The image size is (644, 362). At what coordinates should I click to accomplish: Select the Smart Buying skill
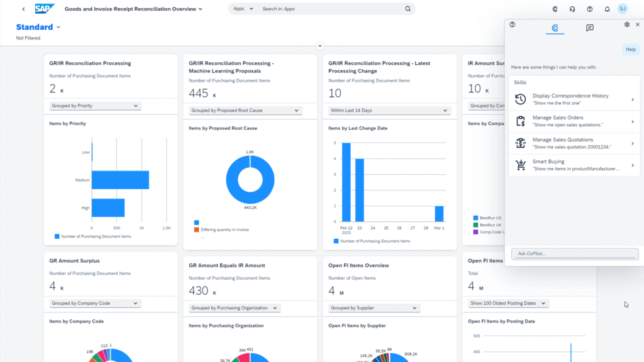[x=574, y=165]
